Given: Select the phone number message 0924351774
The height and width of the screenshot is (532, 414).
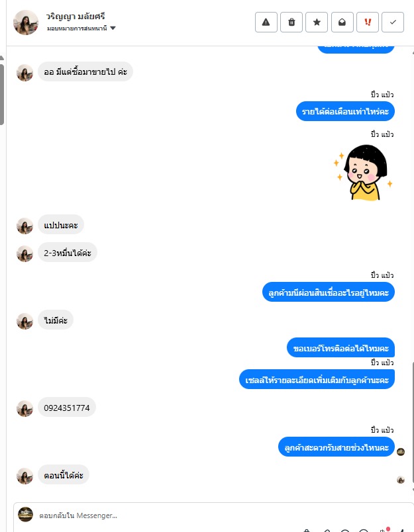Looking at the screenshot, I should click(66, 408).
